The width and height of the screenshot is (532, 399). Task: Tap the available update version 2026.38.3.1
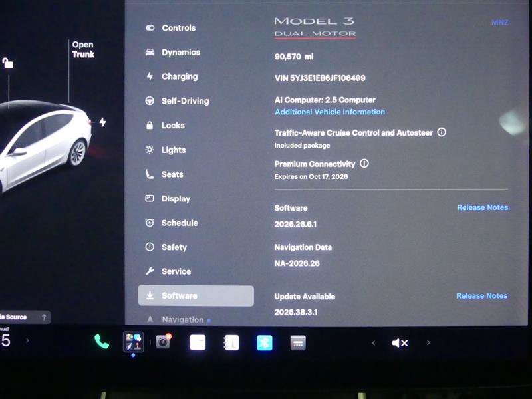tap(296, 312)
